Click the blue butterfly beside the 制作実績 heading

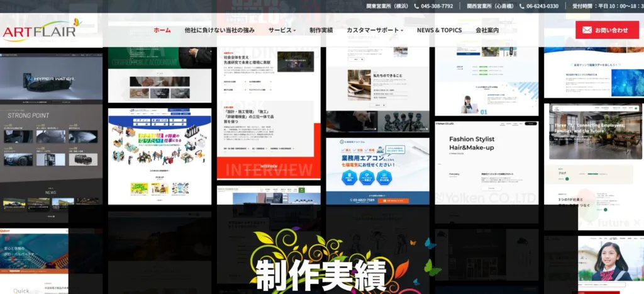pos(430,243)
